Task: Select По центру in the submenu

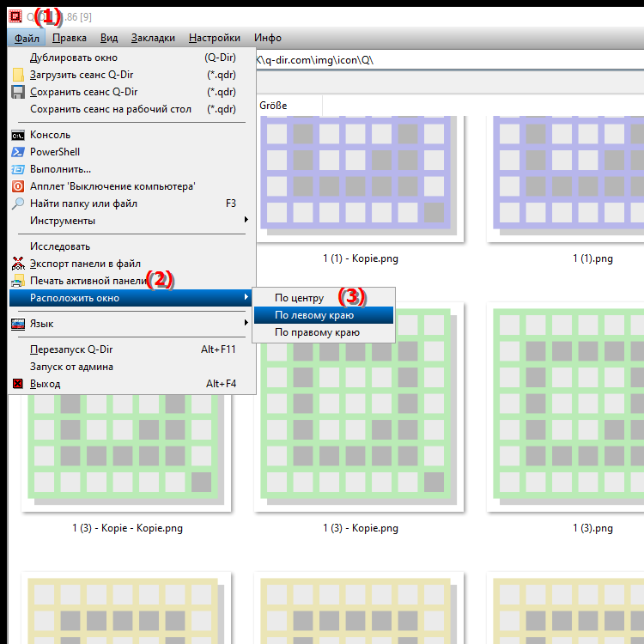Action: click(x=324, y=298)
